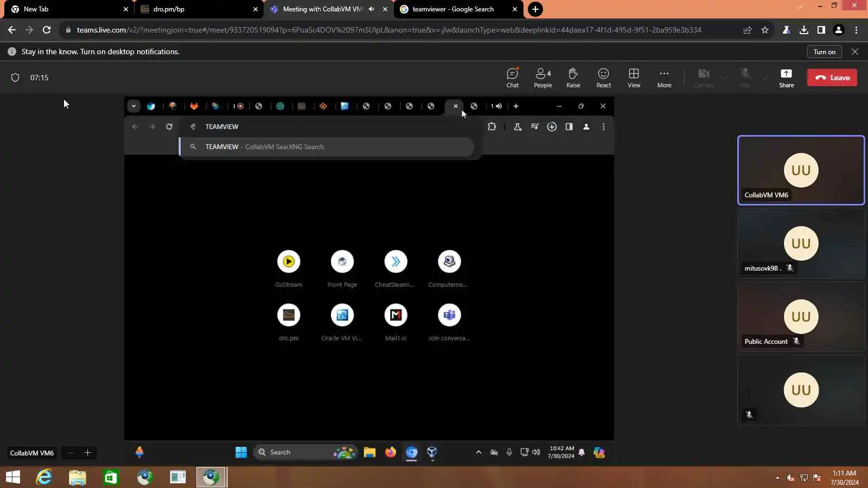Switch to the dro.pm/bp tab

click(198, 9)
